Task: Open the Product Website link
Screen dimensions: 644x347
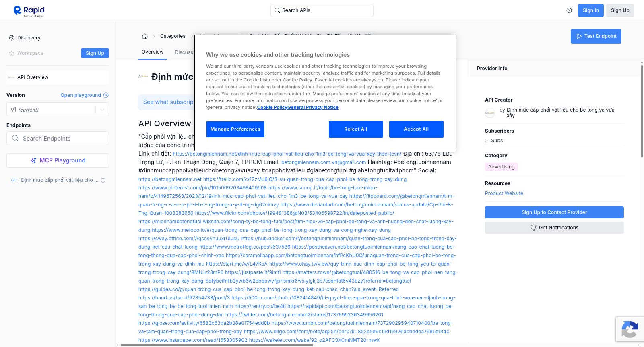Action: click(504, 193)
